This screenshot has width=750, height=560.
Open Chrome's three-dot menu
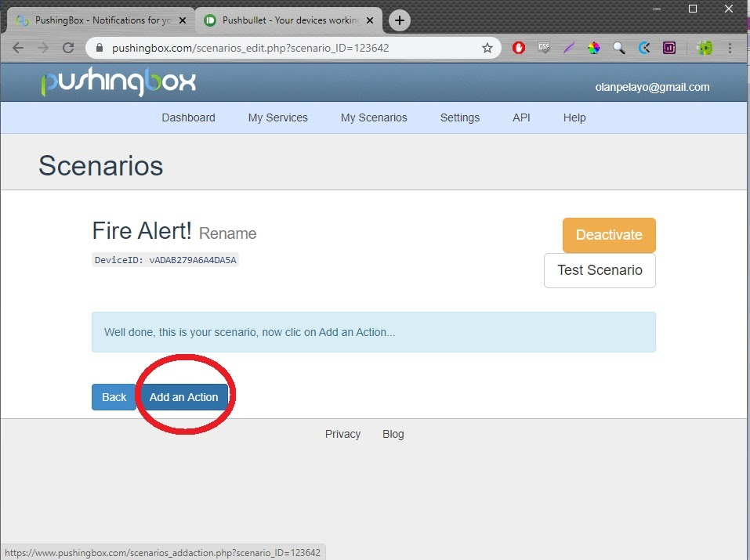[730, 48]
